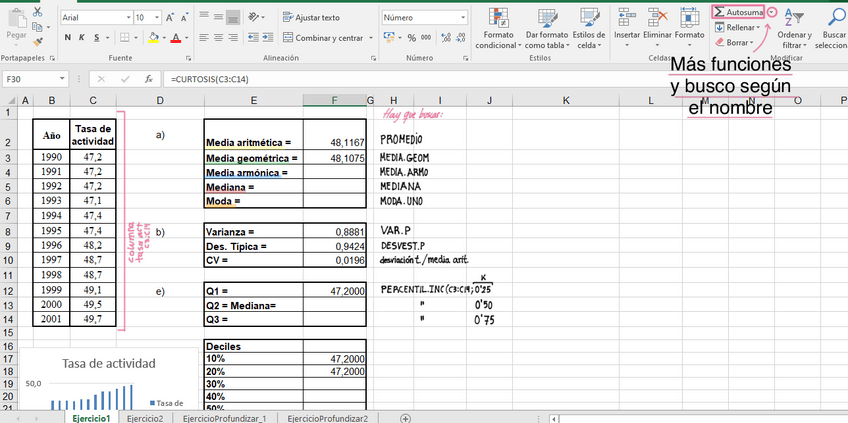The height and width of the screenshot is (423, 848).
Task: Increase font size with larger A icon
Action: click(x=170, y=18)
